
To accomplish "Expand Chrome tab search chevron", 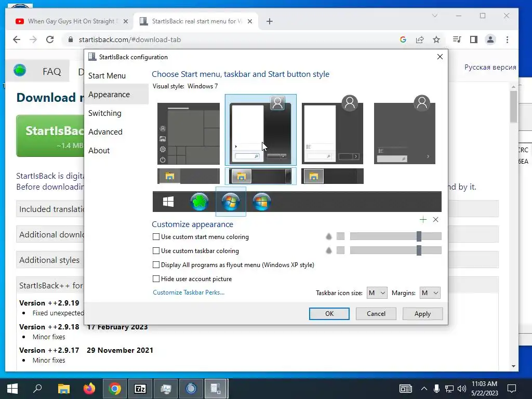I will pos(435,16).
